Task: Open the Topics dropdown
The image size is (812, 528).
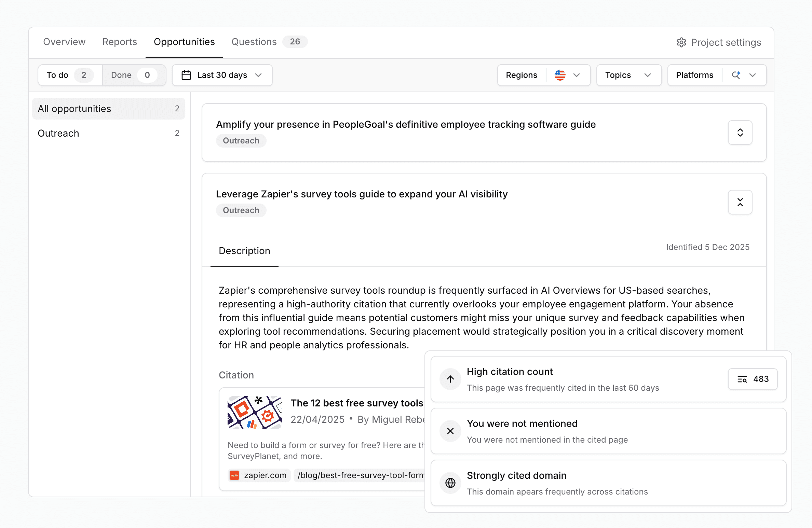Action: 628,75
